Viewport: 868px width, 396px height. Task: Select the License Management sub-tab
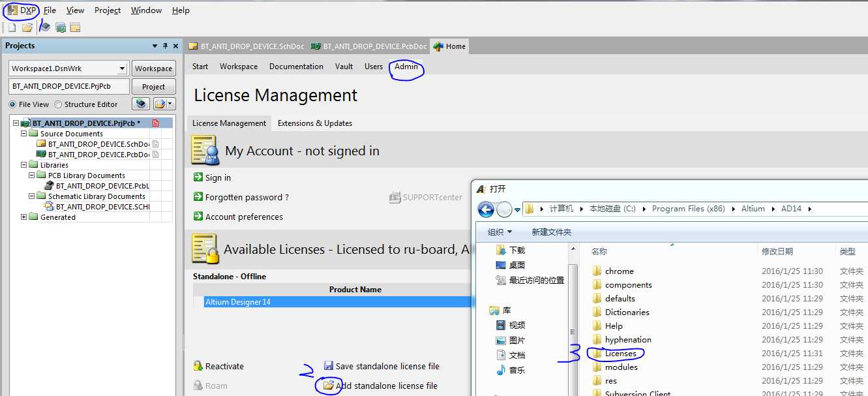[x=229, y=123]
